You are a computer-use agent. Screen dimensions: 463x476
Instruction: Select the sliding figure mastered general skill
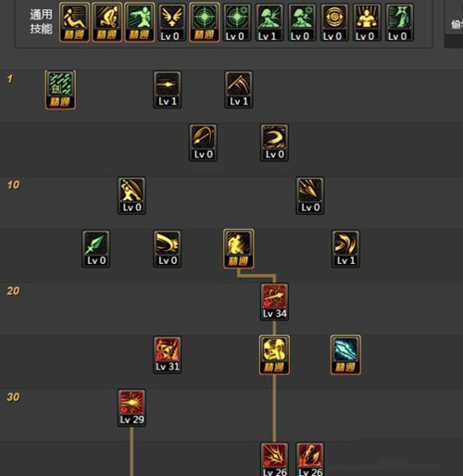[x=74, y=22]
